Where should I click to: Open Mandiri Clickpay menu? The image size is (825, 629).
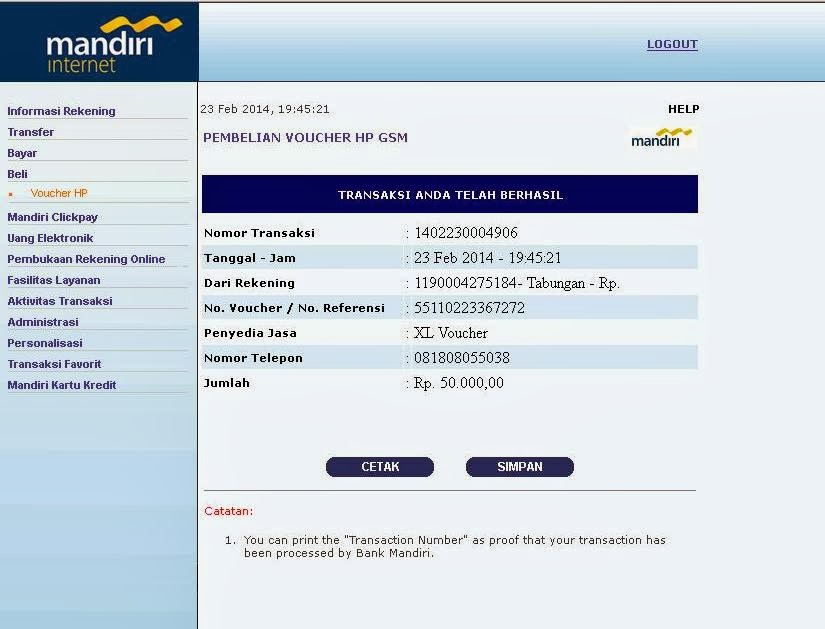pos(52,217)
